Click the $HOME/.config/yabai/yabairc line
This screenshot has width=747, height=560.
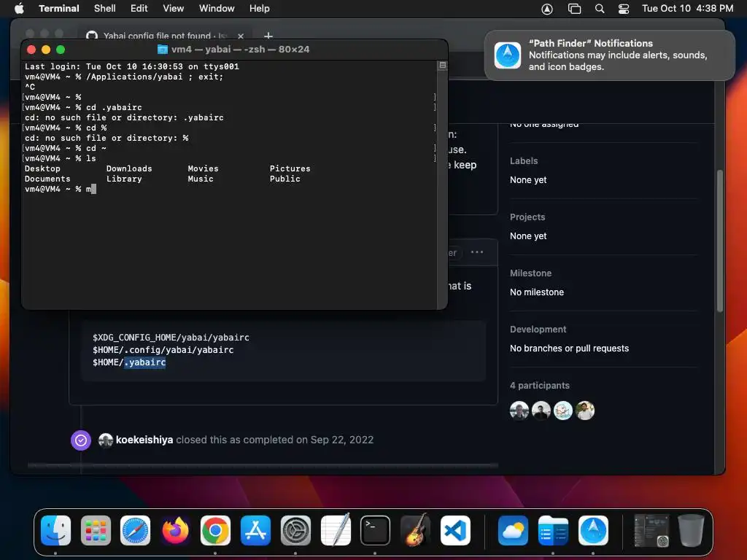coord(163,350)
